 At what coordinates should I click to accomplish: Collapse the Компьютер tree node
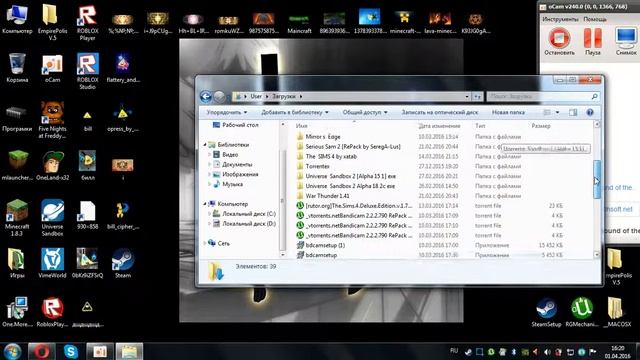(x=205, y=204)
